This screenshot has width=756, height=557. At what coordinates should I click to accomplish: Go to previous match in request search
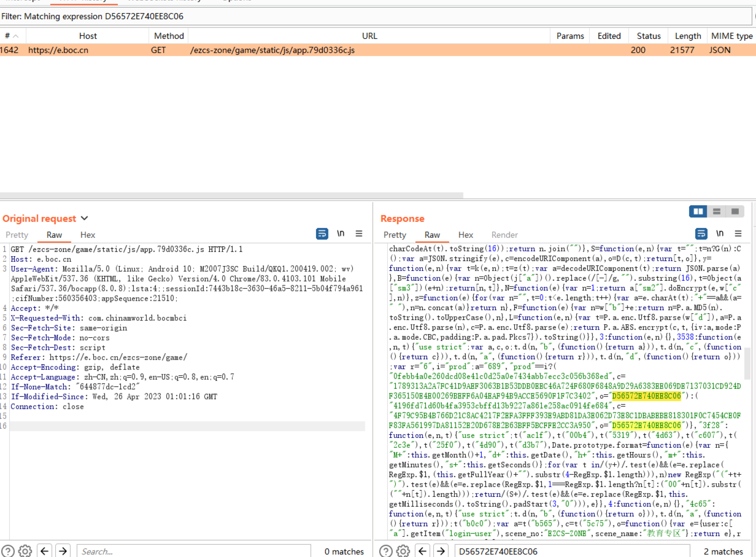(x=45, y=551)
